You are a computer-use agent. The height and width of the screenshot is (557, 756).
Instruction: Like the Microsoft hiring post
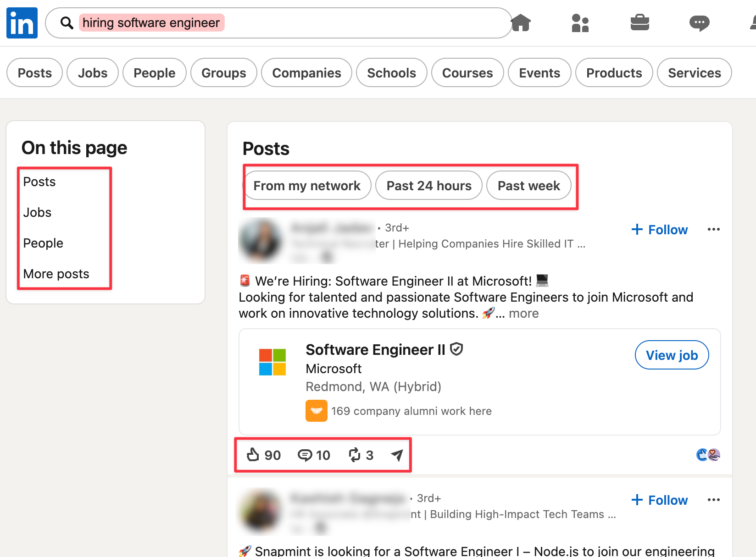[264, 455]
